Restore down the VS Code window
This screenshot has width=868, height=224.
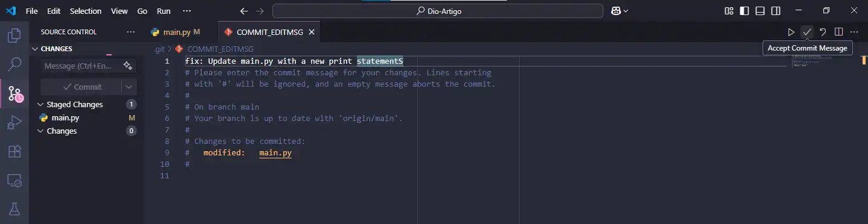[826, 11]
